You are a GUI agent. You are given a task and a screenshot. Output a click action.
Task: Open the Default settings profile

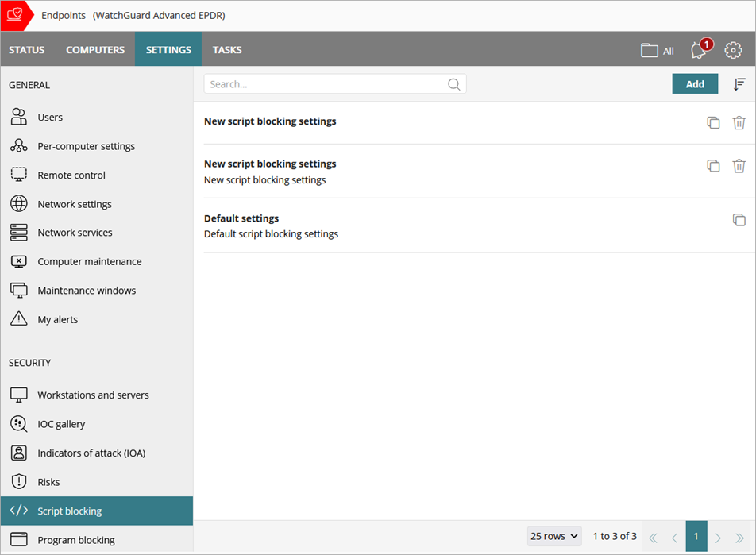pos(241,218)
